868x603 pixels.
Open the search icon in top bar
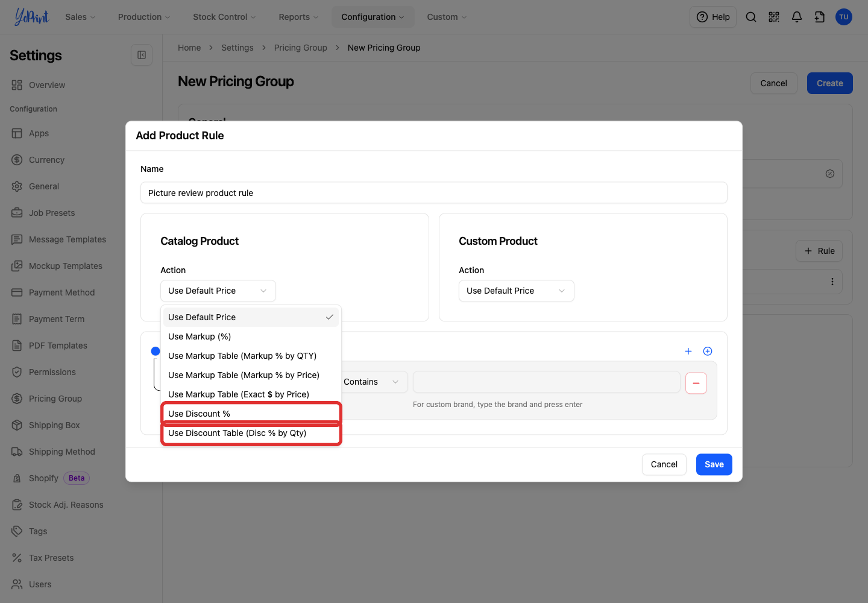751,17
